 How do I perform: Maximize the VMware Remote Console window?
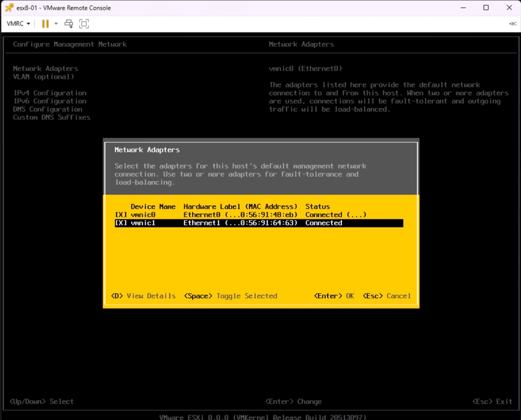click(x=486, y=8)
